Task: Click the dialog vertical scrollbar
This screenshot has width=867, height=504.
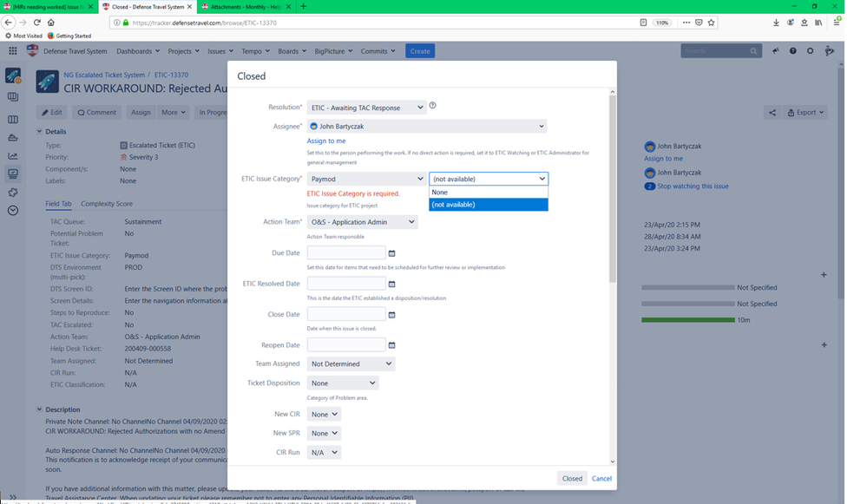Action: 612,188
